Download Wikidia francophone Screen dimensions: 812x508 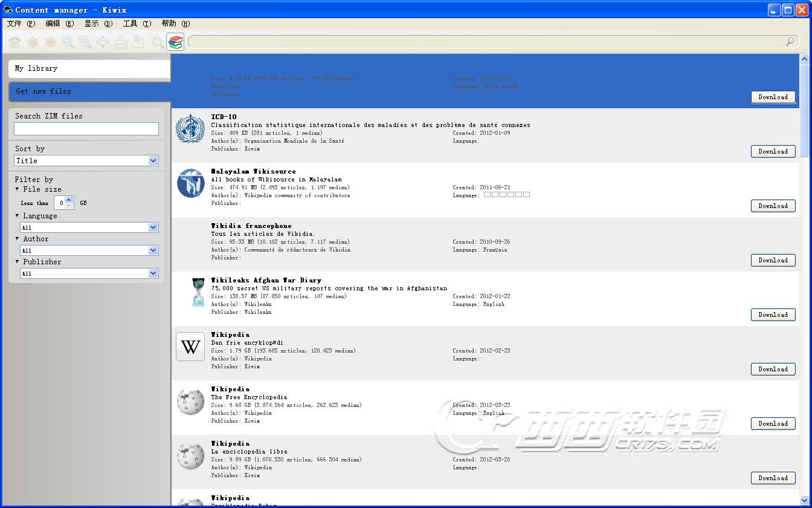coord(773,260)
